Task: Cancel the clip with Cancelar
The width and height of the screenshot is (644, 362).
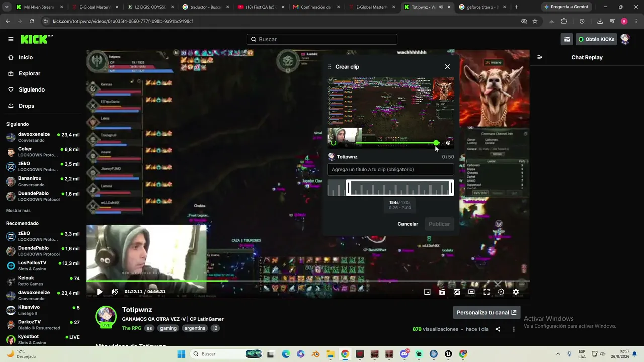Action: 408,224
